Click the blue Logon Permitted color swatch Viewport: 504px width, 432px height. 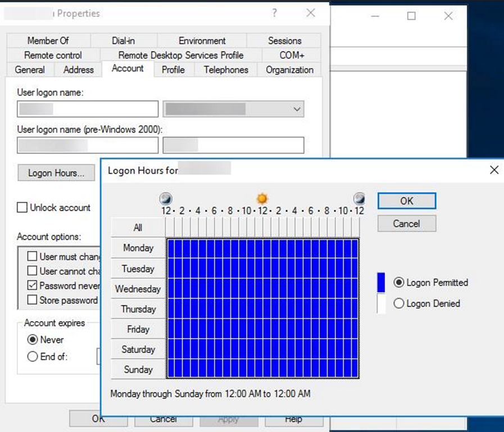coord(381,282)
